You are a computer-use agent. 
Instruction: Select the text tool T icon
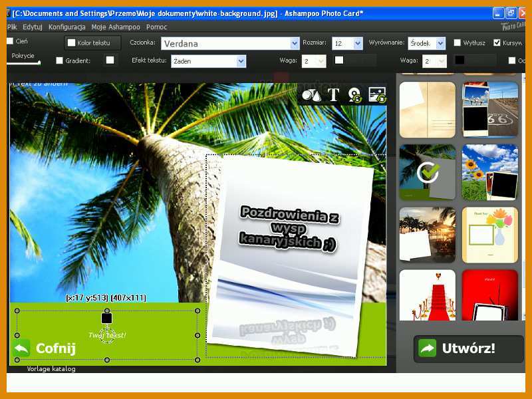point(333,95)
